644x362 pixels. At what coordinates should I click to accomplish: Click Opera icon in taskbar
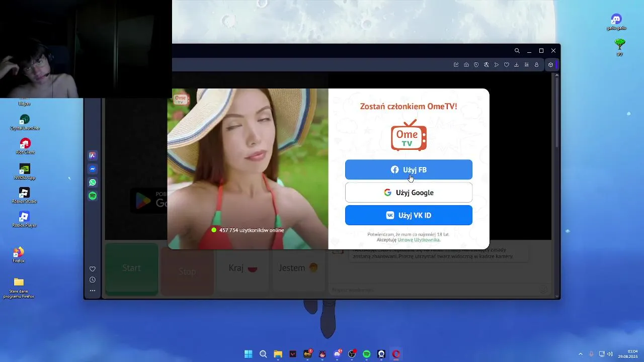(396, 354)
